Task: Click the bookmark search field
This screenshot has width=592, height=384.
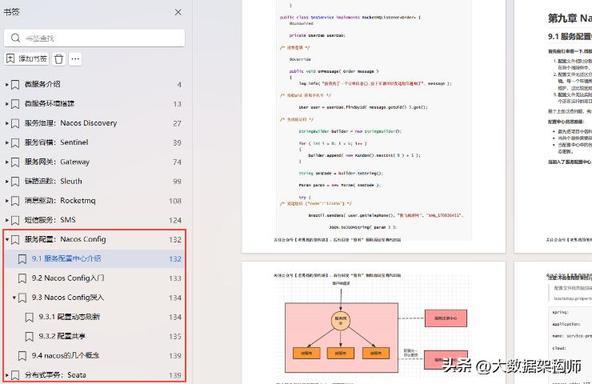Action: tap(94, 38)
